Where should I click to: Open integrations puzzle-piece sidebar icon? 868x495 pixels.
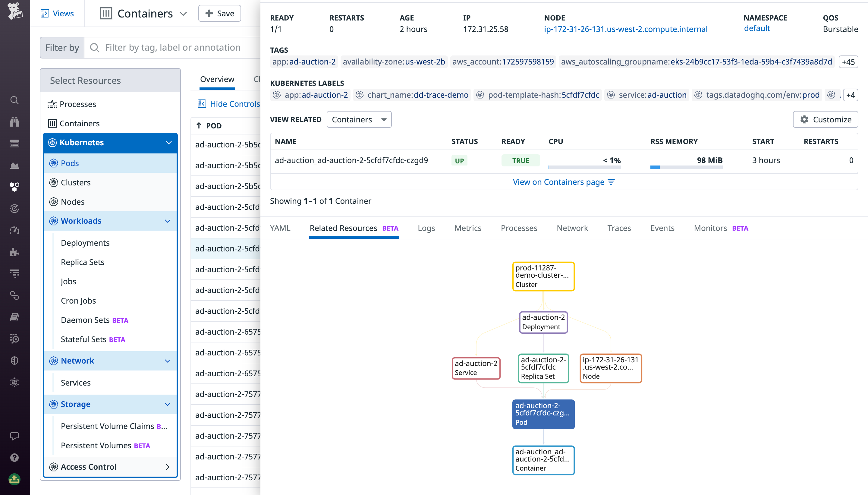[14, 252]
